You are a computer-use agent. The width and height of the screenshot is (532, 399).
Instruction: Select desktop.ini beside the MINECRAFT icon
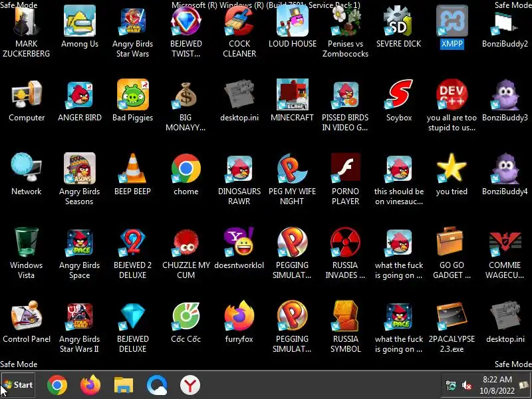click(x=239, y=95)
